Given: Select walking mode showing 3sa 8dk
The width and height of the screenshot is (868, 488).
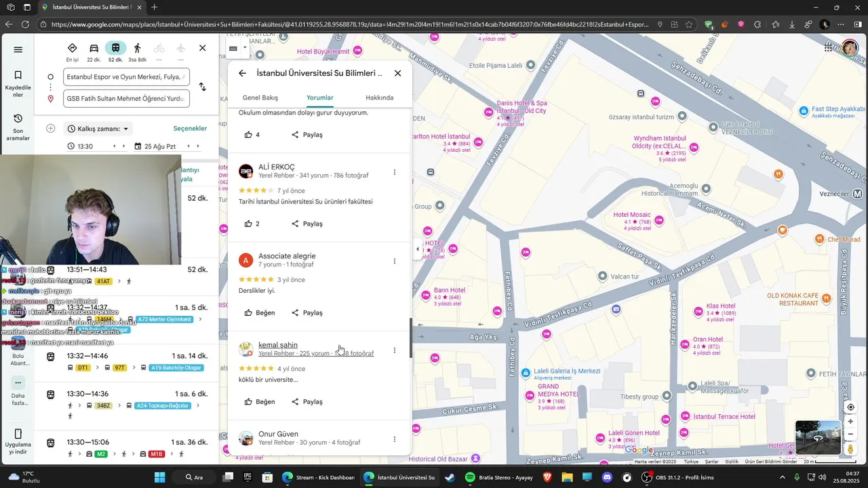Looking at the screenshot, I should coord(138,52).
